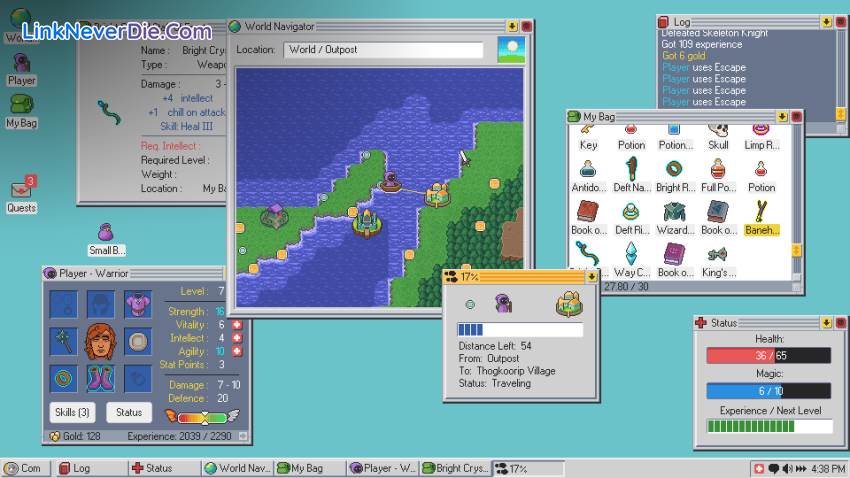850x478 pixels.
Task: Switch to Bright Crys.. in the taskbar
Action: tap(455, 468)
